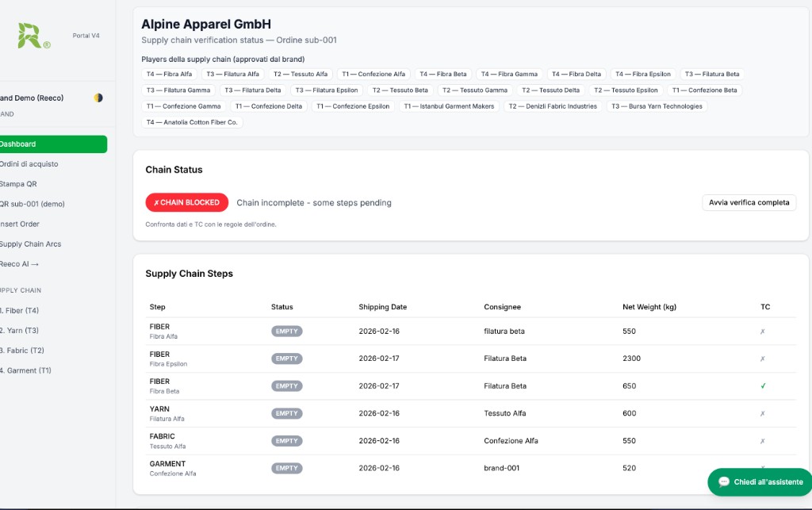The image size is (812, 510).
Task: Click consignee brand-001 cell
Action: tap(501, 468)
